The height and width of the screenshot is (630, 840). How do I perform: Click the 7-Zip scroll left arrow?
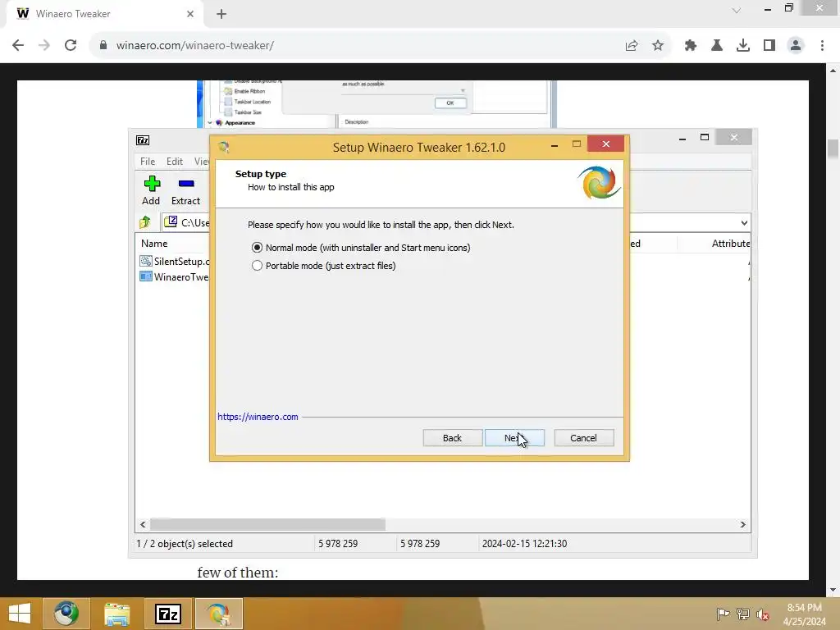pyautogui.click(x=143, y=524)
